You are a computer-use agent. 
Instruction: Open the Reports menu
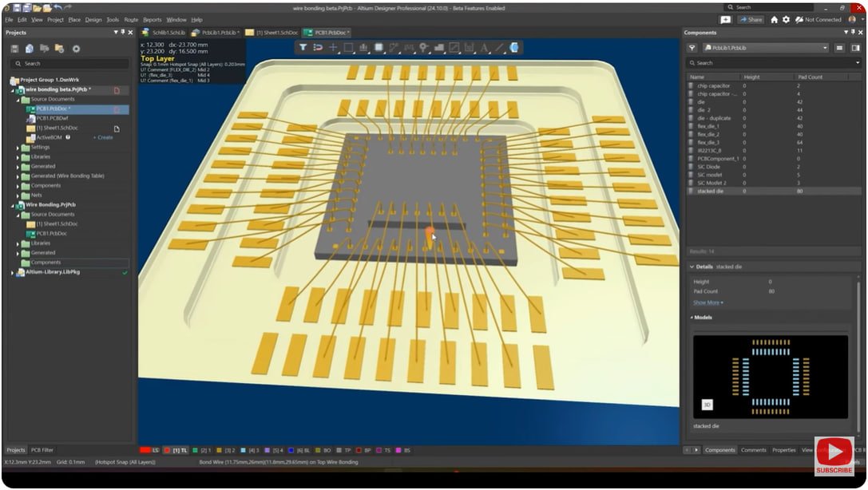pyautogui.click(x=153, y=19)
